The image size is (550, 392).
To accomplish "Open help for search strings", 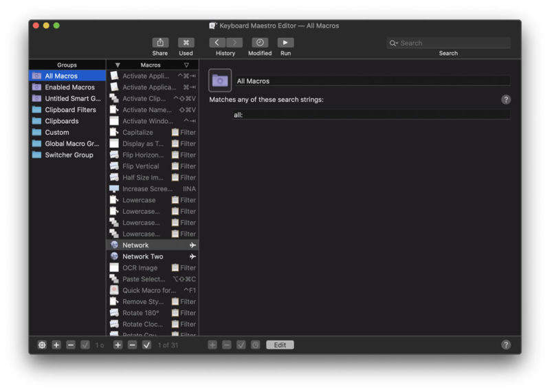I will point(506,100).
